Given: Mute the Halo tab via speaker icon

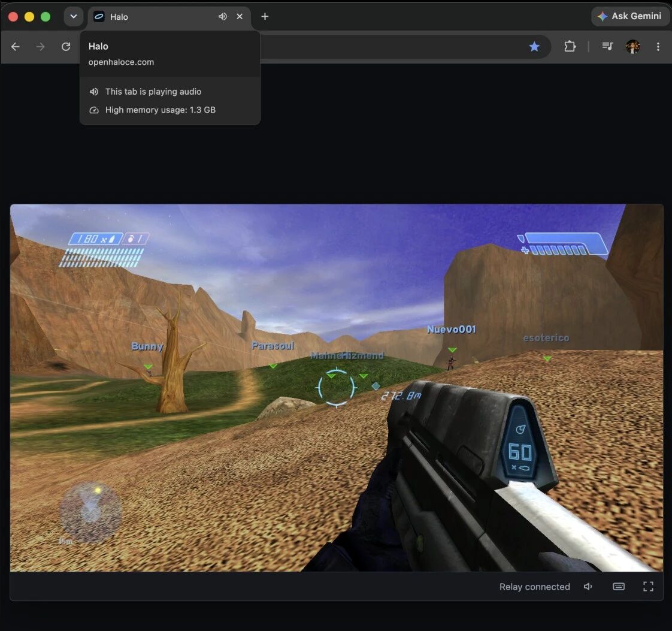Looking at the screenshot, I should (x=222, y=16).
